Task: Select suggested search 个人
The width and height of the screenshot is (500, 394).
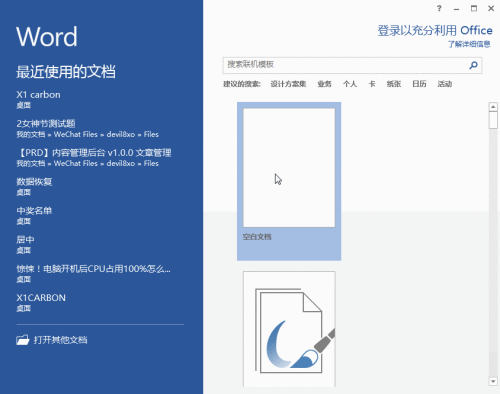Action: click(350, 84)
